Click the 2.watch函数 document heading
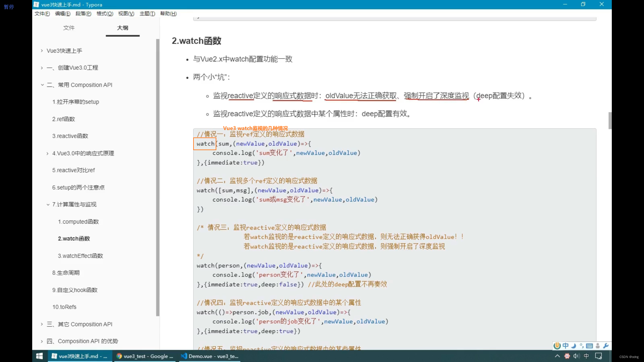644x362 pixels. pos(197,41)
